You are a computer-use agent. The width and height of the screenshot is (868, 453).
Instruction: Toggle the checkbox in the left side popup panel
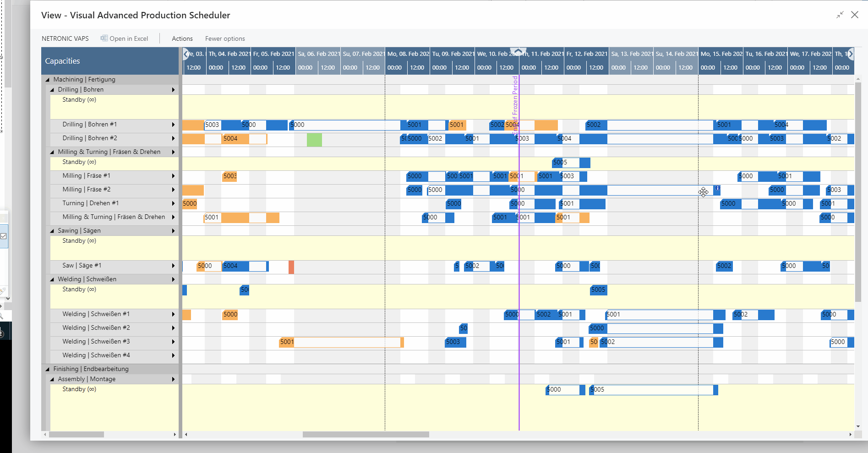(x=4, y=235)
